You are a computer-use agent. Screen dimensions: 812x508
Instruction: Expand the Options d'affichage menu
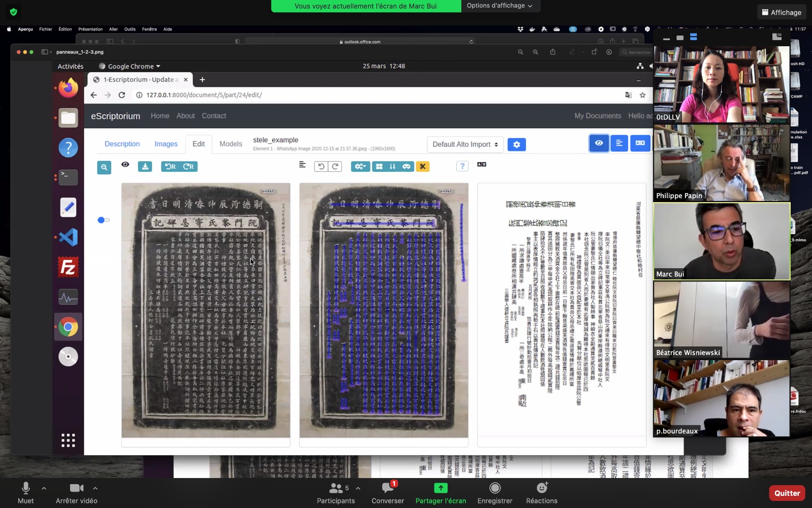click(499, 6)
